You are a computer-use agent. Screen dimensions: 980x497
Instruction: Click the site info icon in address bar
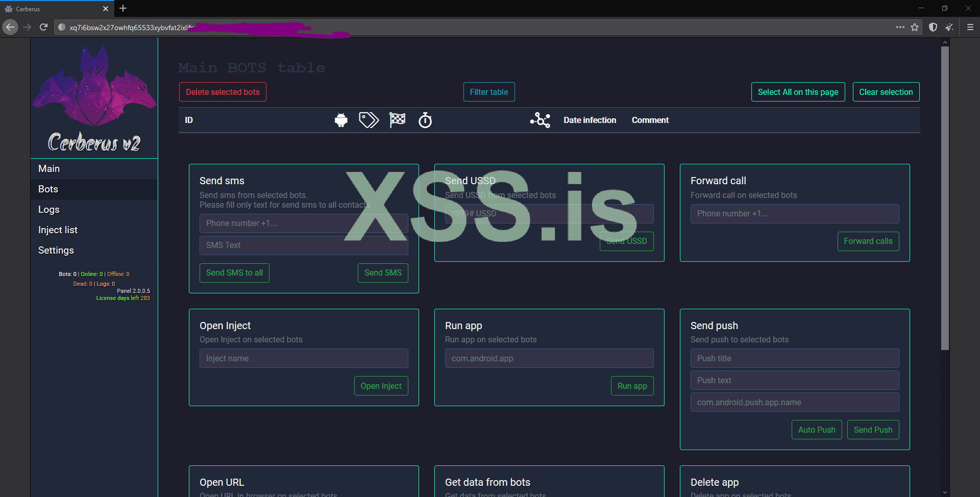(x=62, y=27)
